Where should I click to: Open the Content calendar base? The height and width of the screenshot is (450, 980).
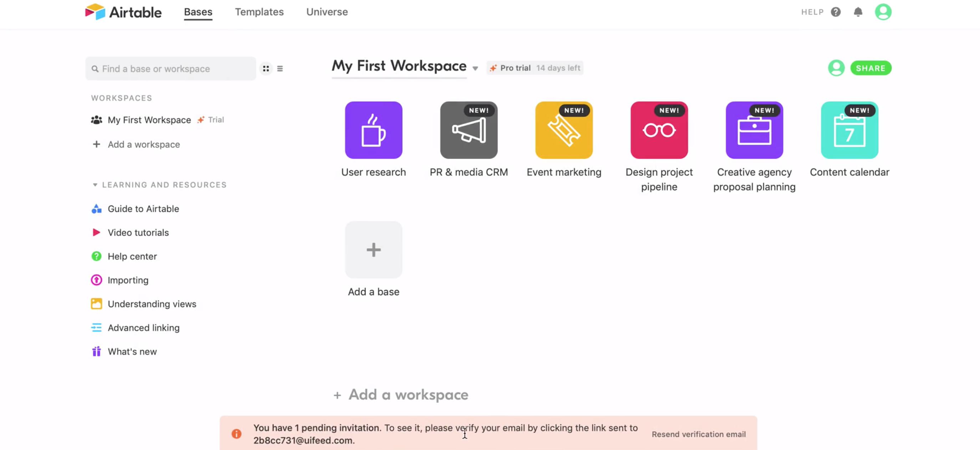849,130
